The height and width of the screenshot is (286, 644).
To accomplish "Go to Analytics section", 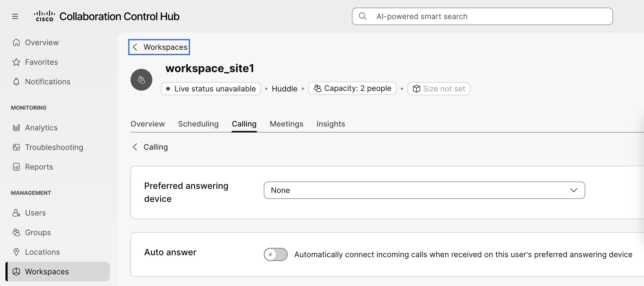I will (41, 128).
